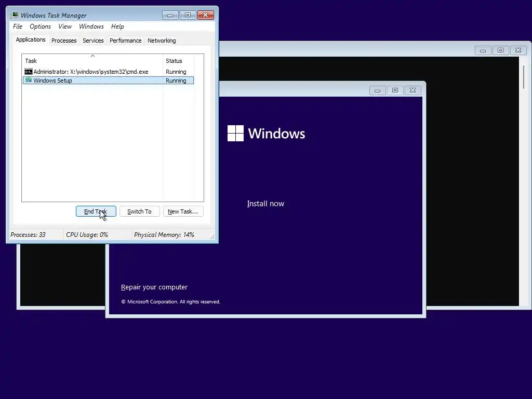
Task: Click the Running status of cmd.exe
Action: (176, 72)
